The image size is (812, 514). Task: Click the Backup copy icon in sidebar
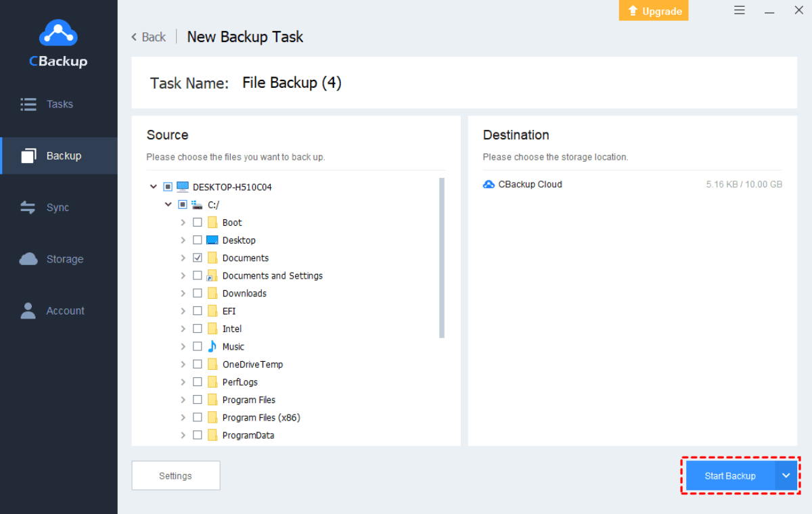pos(28,156)
